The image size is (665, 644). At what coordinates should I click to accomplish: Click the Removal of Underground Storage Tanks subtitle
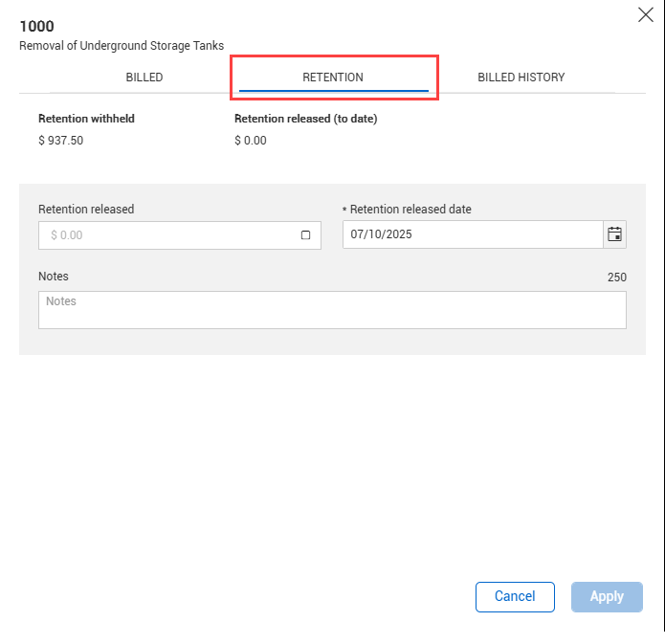[122, 45]
